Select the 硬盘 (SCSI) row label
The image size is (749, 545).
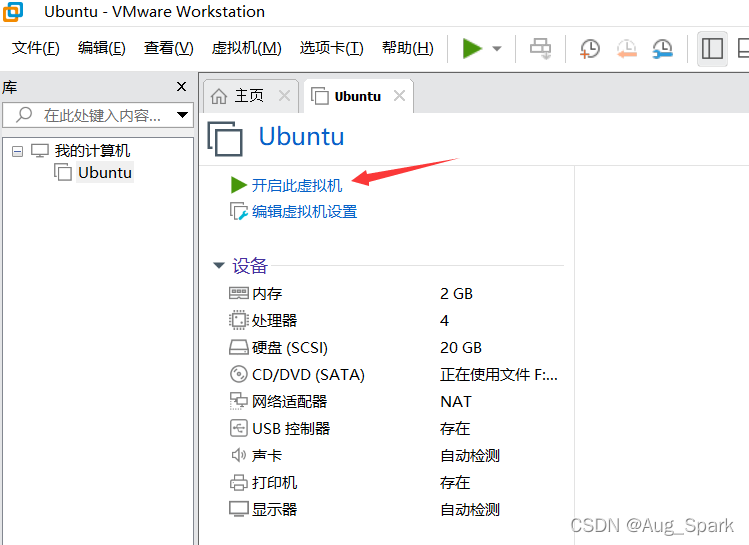pyautogui.click(x=290, y=348)
